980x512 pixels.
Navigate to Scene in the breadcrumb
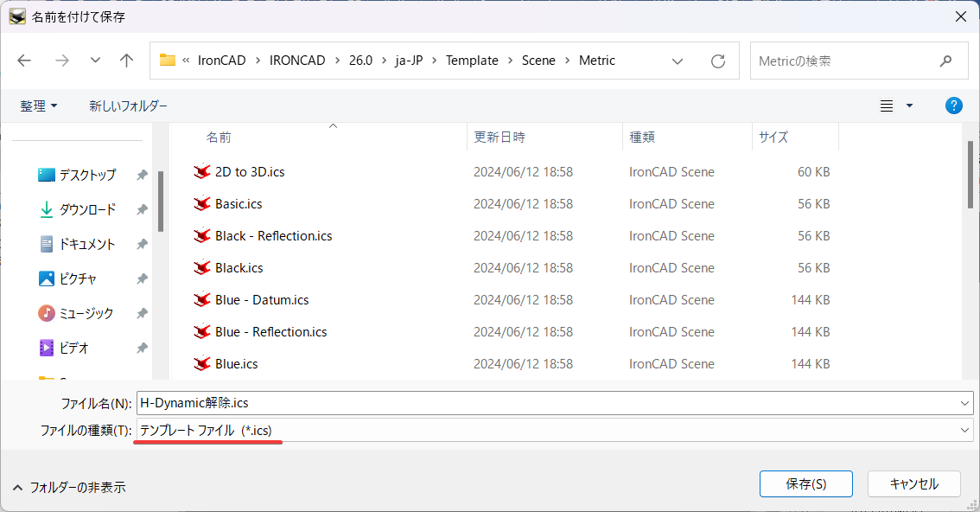tap(538, 61)
